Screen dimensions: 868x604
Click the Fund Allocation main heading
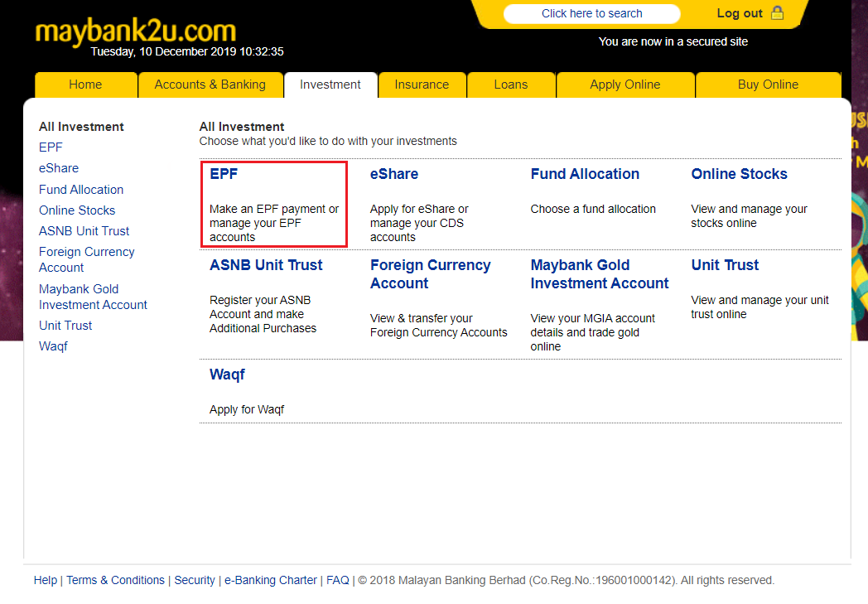[585, 174]
